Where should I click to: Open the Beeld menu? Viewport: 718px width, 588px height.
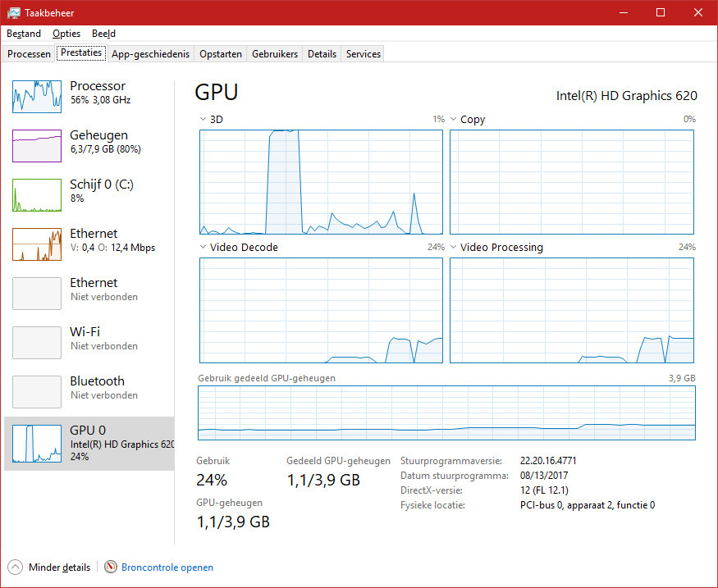click(103, 34)
